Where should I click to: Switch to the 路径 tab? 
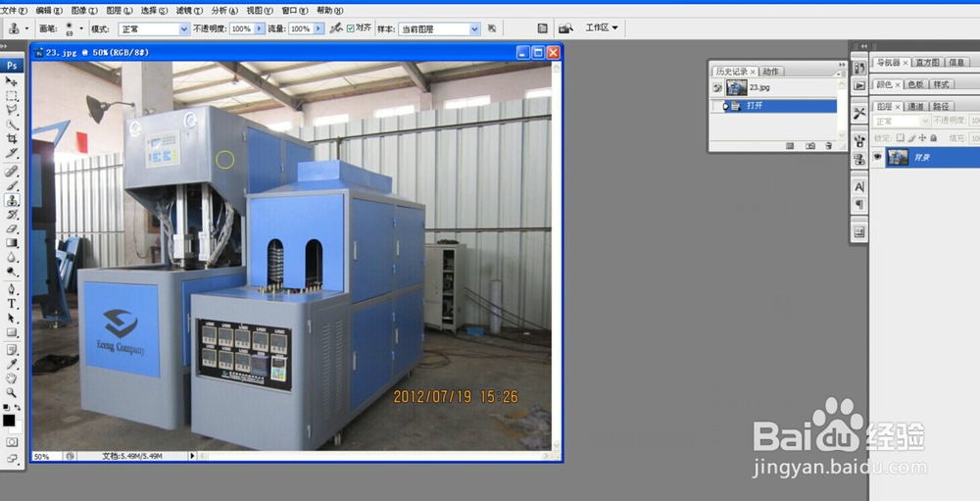coord(940,106)
